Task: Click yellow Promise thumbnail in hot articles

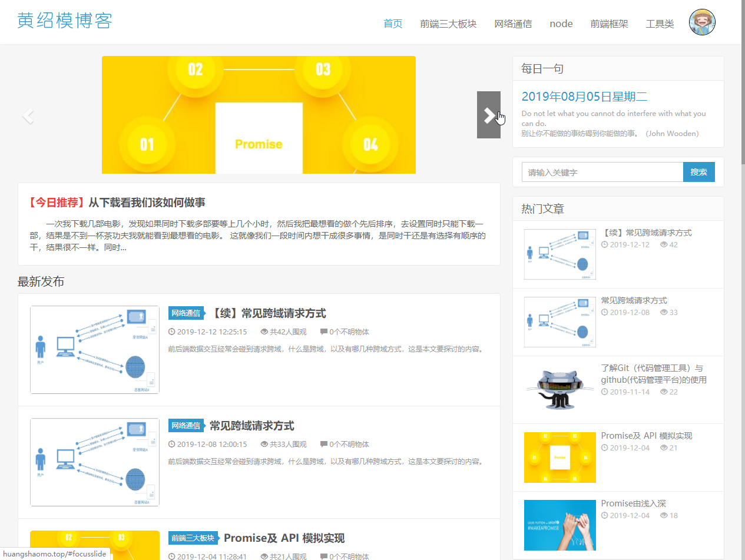Action: (x=560, y=458)
